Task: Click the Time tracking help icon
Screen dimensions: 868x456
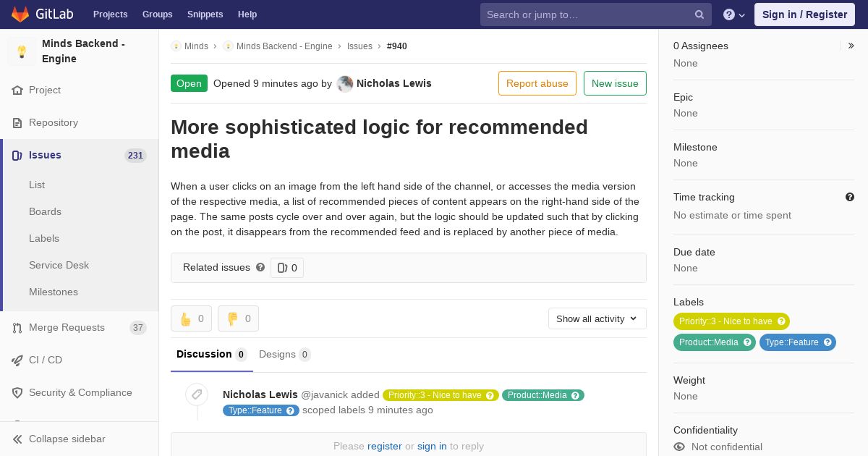Action: tap(850, 197)
